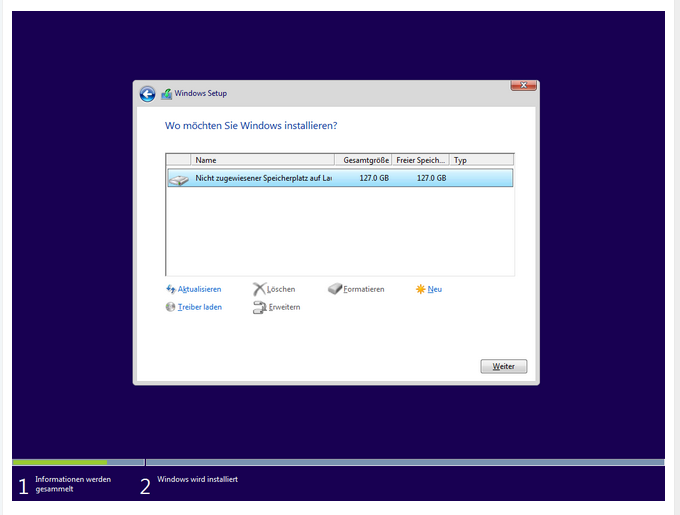680x515 pixels.
Task: Create a new partition via Neu link
Action: click(x=435, y=289)
